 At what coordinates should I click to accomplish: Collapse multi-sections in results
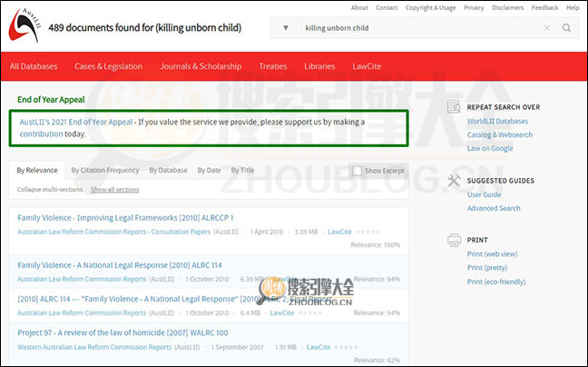coord(49,190)
